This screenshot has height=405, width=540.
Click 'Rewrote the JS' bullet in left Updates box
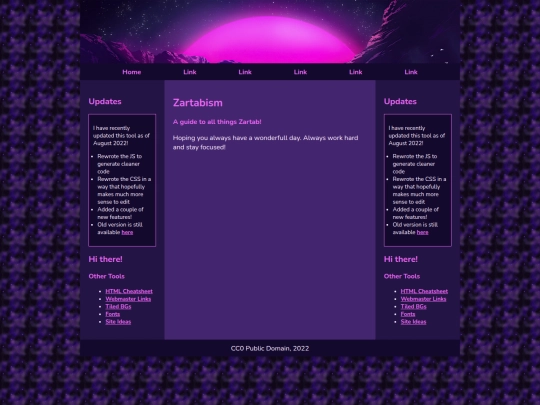coord(120,164)
